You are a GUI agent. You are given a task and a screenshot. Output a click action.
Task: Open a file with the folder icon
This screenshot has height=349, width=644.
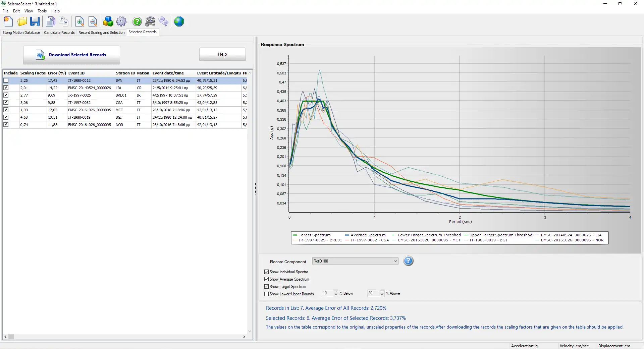click(x=22, y=22)
